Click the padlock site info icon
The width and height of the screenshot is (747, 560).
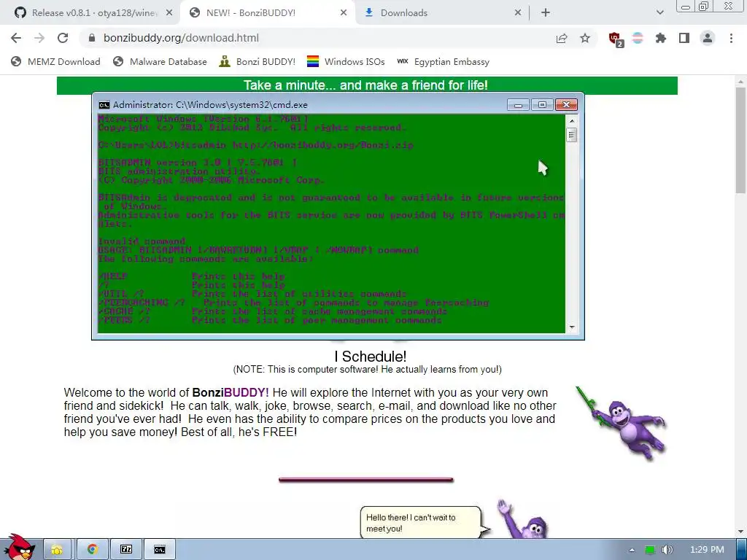92,38
